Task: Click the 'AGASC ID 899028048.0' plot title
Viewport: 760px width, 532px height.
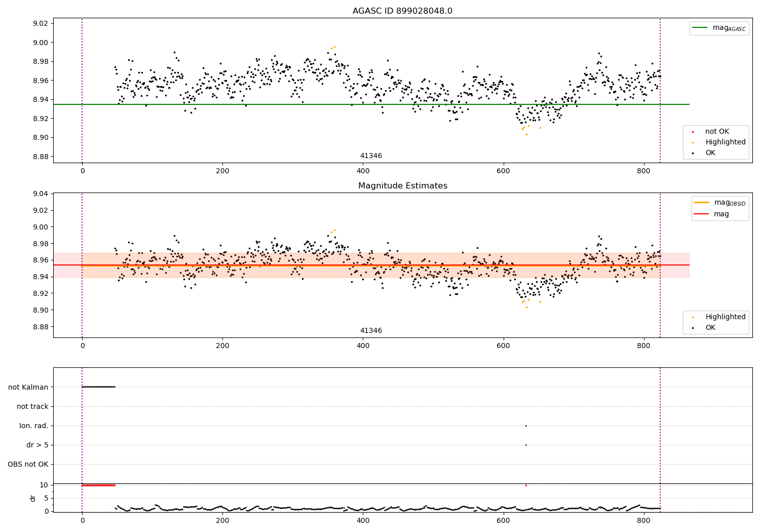Action: point(402,11)
